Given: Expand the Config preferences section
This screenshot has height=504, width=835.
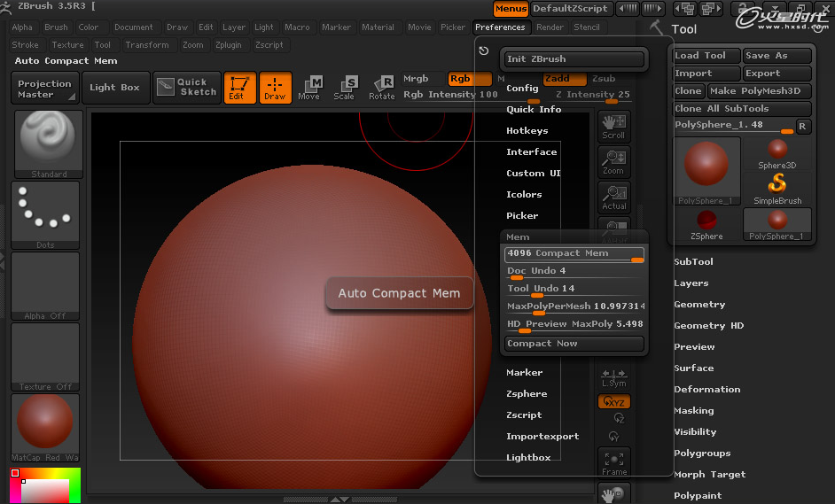Looking at the screenshot, I should coord(522,88).
